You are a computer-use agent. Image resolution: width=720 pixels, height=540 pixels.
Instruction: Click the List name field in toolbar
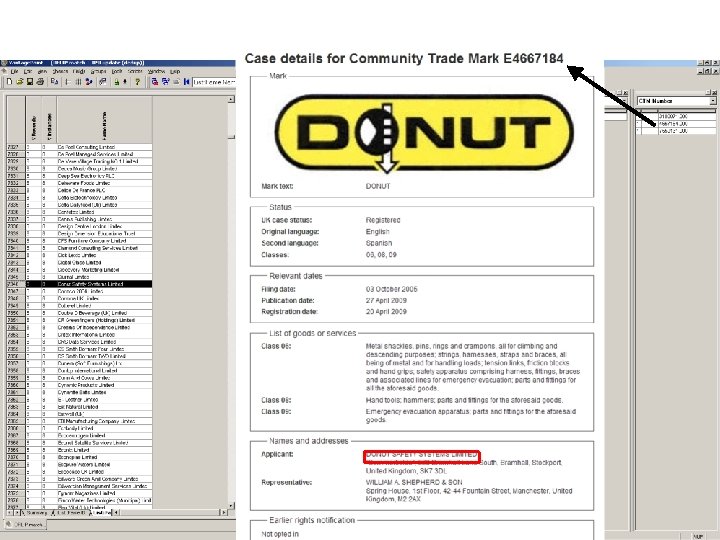click(214, 82)
